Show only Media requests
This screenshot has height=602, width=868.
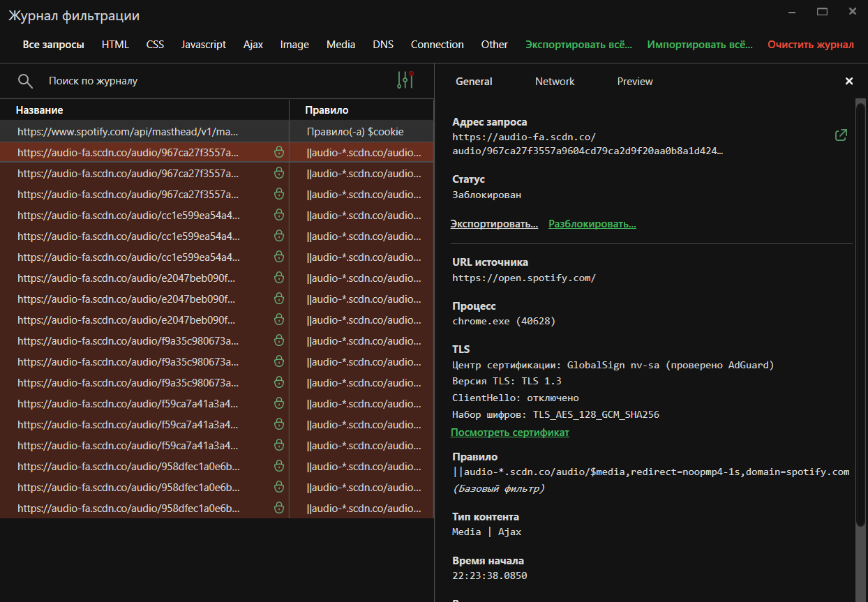(341, 44)
